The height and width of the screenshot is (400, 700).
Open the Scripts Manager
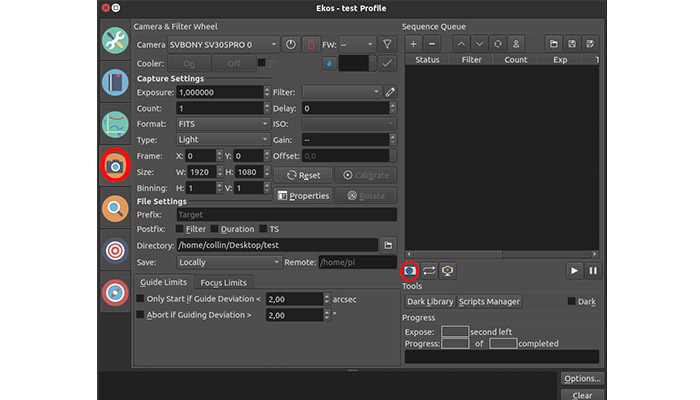click(490, 301)
